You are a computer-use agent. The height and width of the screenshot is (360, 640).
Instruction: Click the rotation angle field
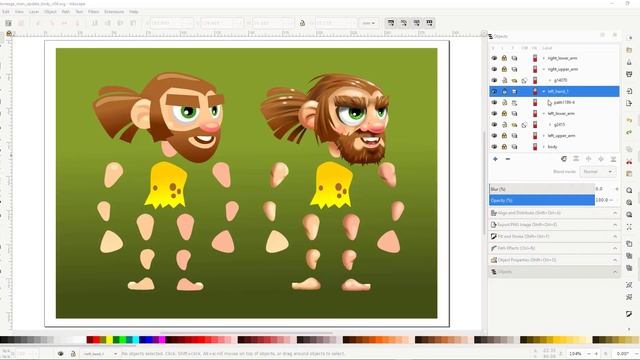[x=622, y=354]
